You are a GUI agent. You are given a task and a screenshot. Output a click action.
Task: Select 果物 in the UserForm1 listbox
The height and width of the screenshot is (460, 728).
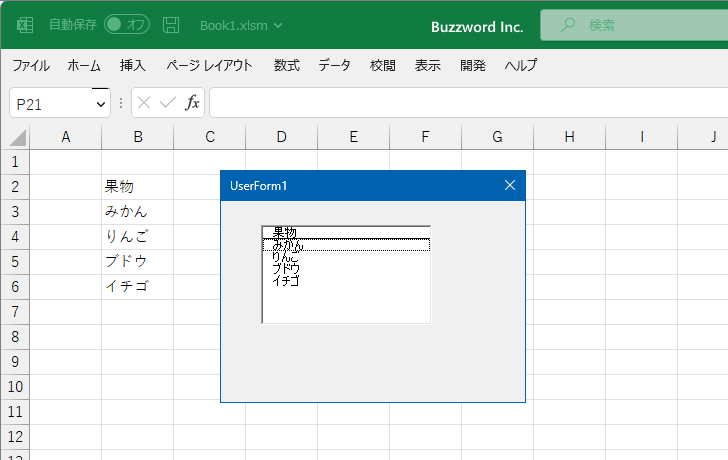pyautogui.click(x=346, y=233)
